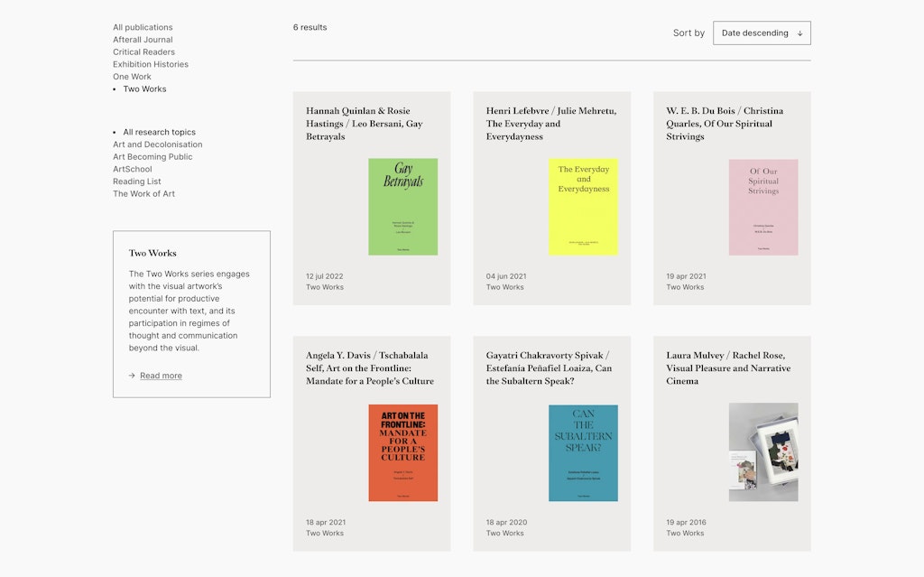Screen dimensions: 924x577
Task: Click the pink Of Our Spiritual Strivings cover
Action: click(x=763, y=207)
